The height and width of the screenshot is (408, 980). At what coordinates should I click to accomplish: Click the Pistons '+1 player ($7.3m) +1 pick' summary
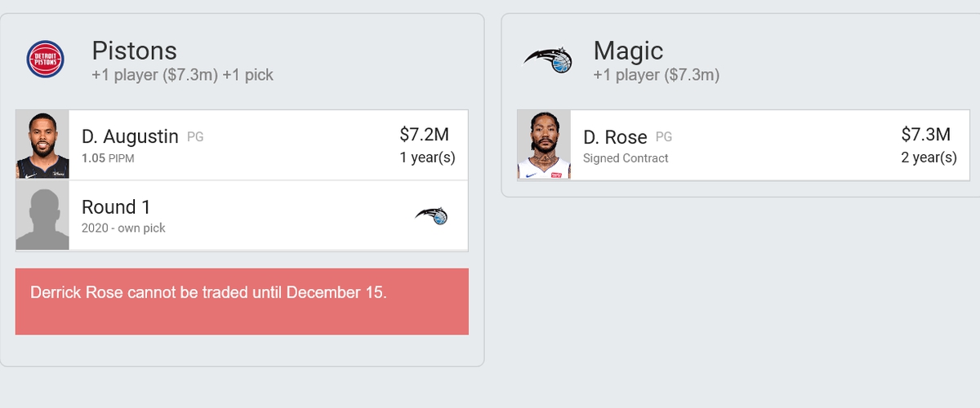[182, 75]
